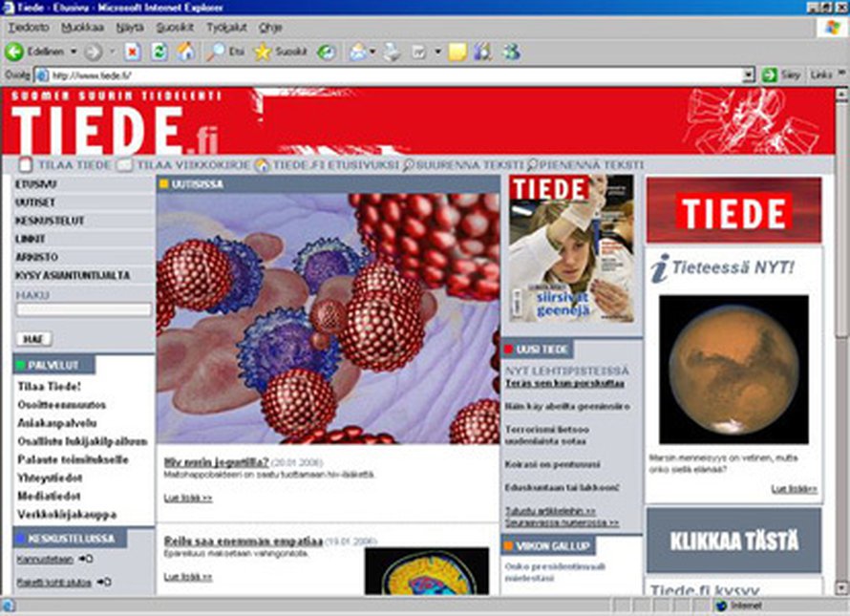Viewport: 850px width, 616px height.
Task: Click the Mars planet image
Action: point(733,370)
